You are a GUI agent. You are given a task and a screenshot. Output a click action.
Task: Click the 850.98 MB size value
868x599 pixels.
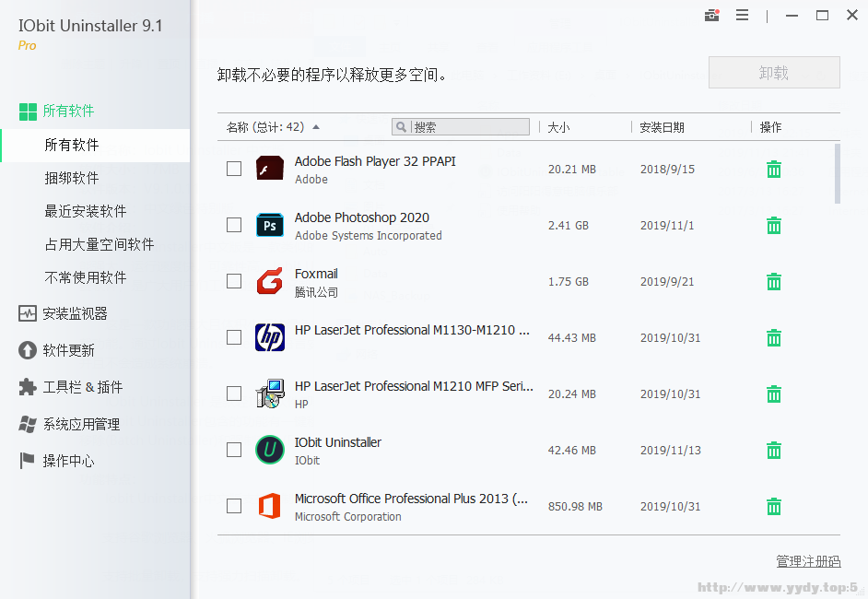(x=575, y=507)
